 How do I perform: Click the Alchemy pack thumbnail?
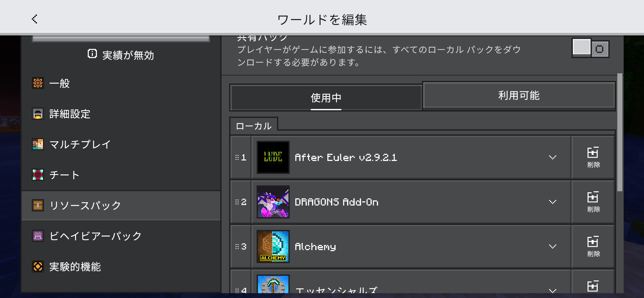(273, 246)
